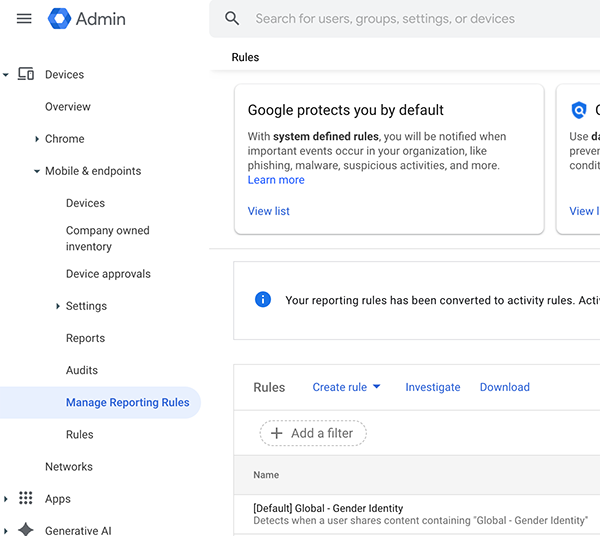Expand the Generative AI section arrow
The image size is (600, 536).
[5, 531]
